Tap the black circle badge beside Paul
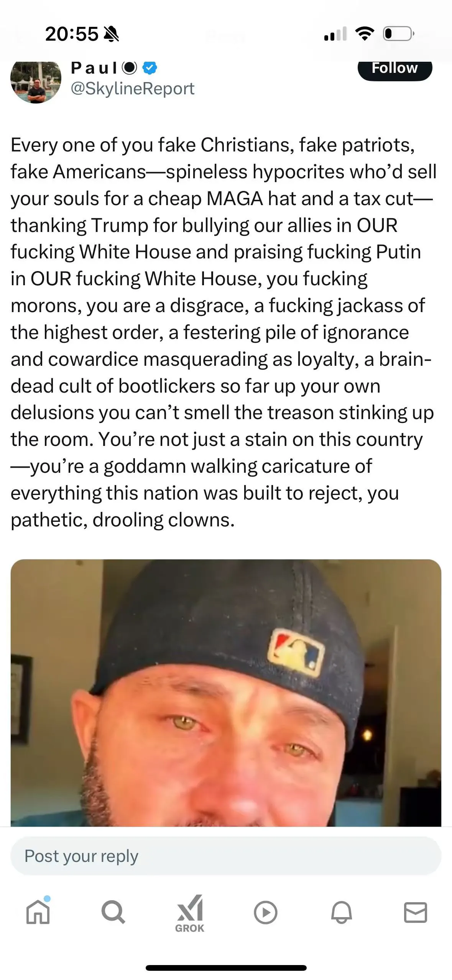This screenshot has height=980, width=452. [130, 67]
